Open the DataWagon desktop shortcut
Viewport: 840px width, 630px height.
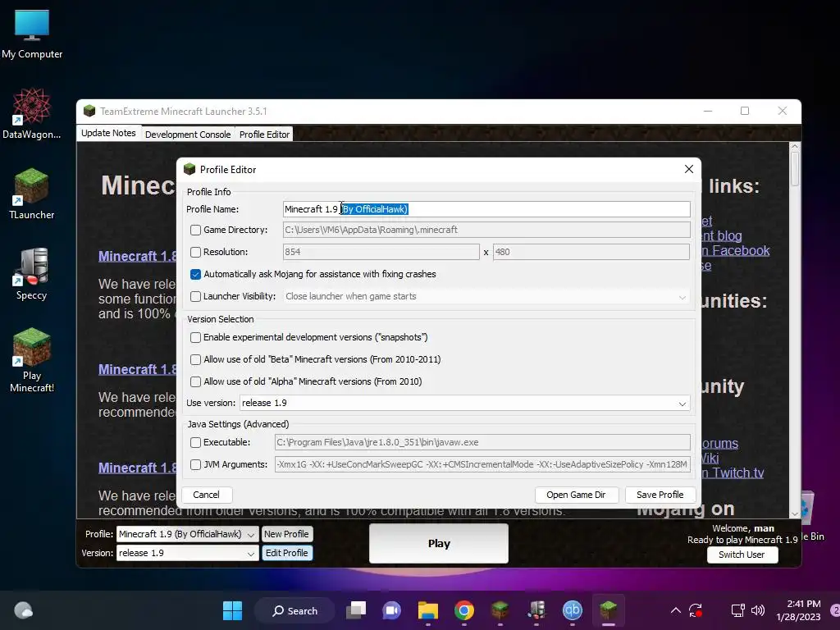pyautogui.click(x=32, y=113)
